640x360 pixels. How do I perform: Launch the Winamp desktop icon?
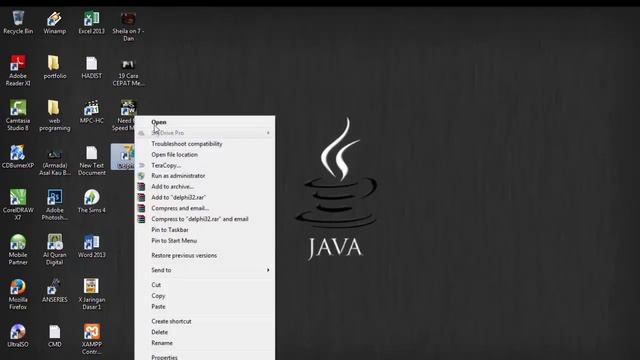(x=54, y=23)
